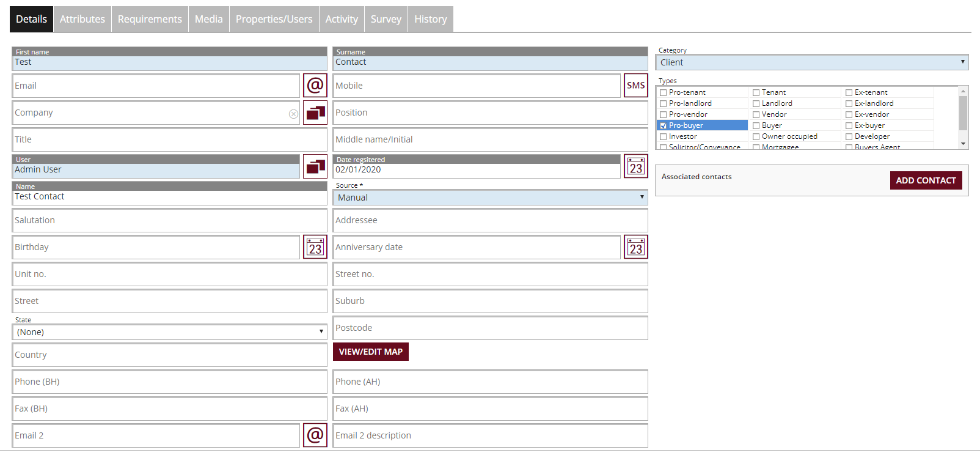The width and height of the screenshot is (980, 455).
Task: Enable the Ex-vendor type checkbox
Action: [x=849, y=115]
